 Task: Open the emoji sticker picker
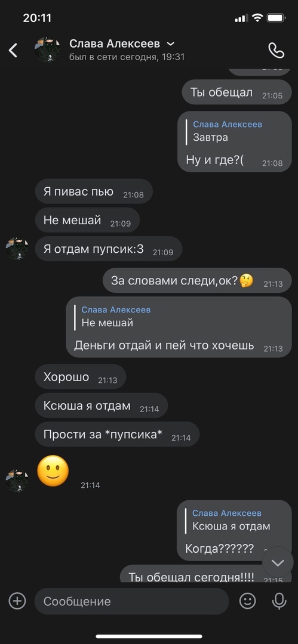coord(247,601)
